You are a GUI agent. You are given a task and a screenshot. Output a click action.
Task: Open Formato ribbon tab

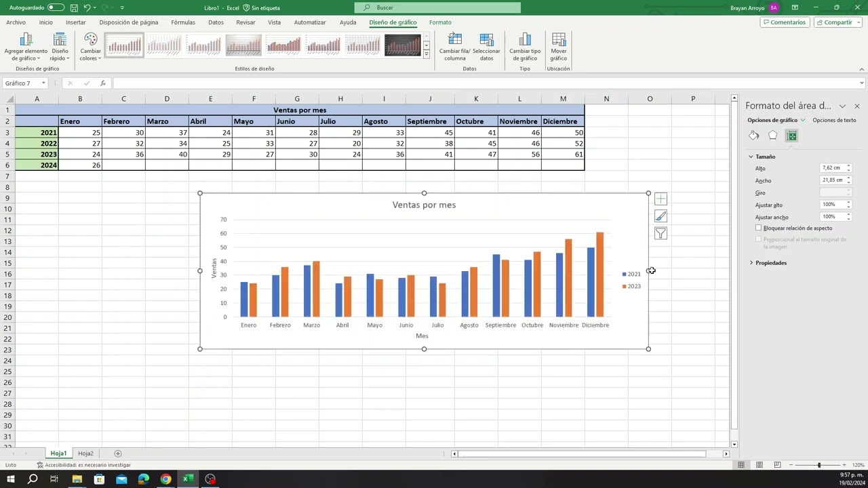point(440,22)
